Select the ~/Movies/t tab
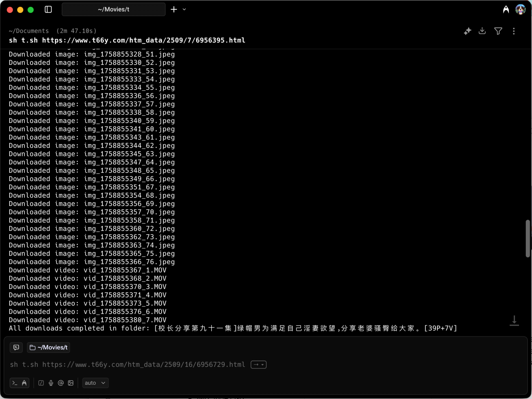This screenshot has height=399, width=532. [114, 9]
